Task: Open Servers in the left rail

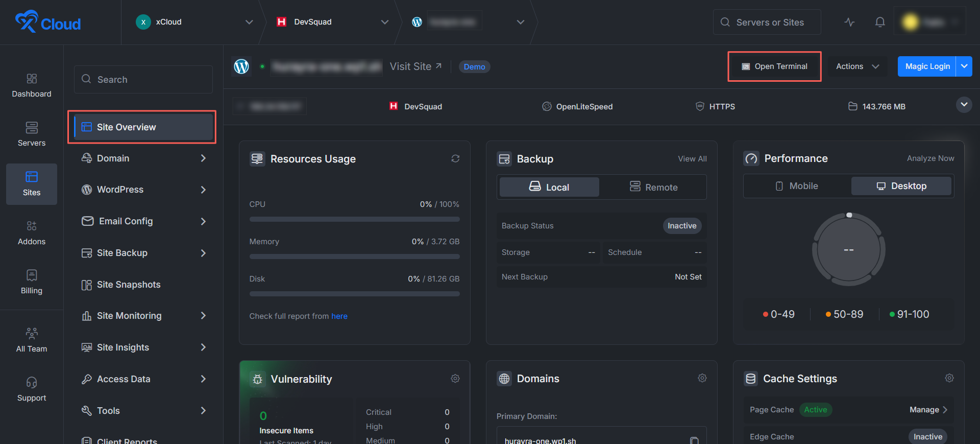Action: tap(32, 134)
